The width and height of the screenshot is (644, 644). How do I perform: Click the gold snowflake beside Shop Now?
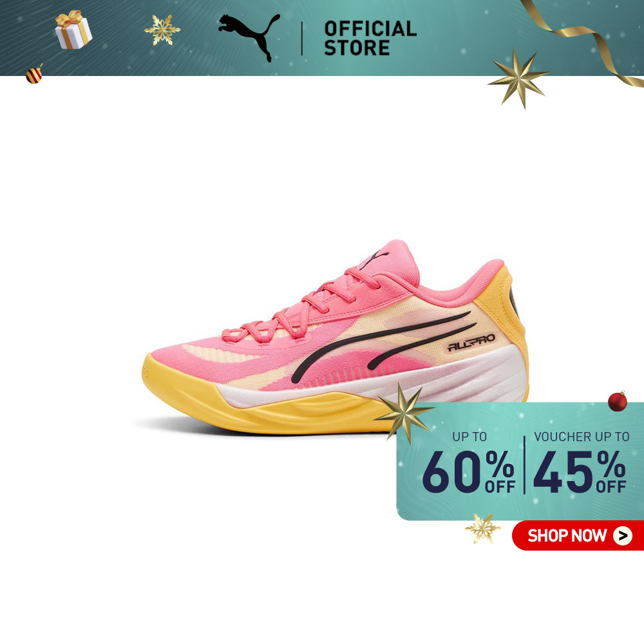482,528
